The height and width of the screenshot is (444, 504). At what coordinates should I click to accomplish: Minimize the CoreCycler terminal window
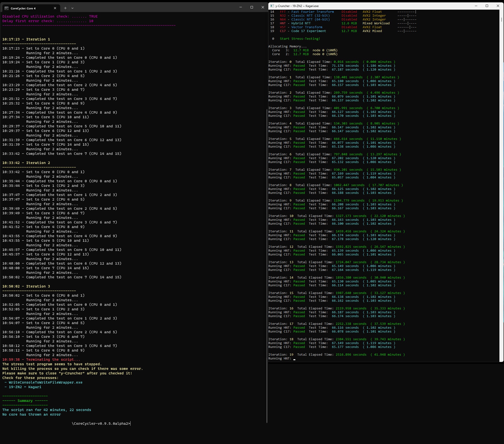241,7
